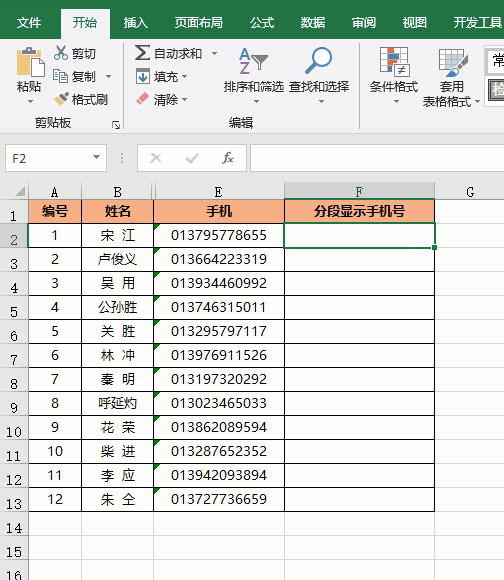Expand the 排序和筛选 dropdown arrow

point(256,101)
